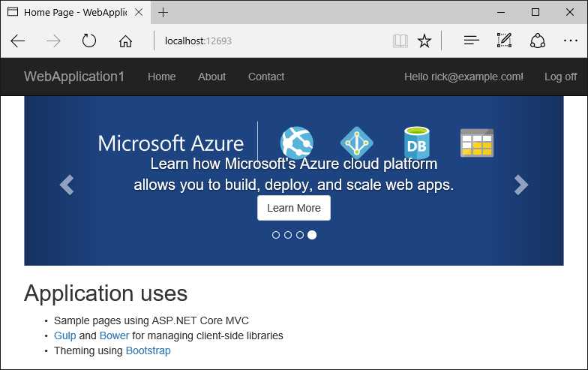Open the About nav menu item
This screenshot has height=370, width=588.
tap(211, 77)
